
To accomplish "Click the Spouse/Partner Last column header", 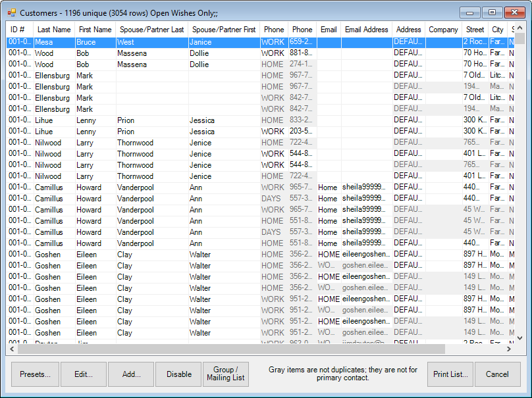I will (x=151, y=30).
